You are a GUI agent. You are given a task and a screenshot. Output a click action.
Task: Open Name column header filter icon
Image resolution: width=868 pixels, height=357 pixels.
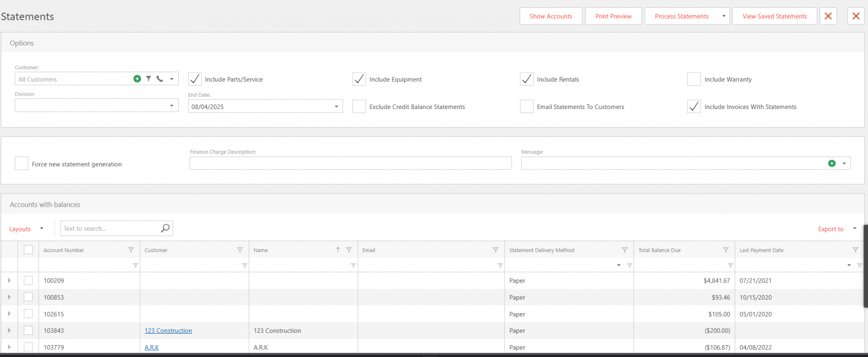[349, 250]
